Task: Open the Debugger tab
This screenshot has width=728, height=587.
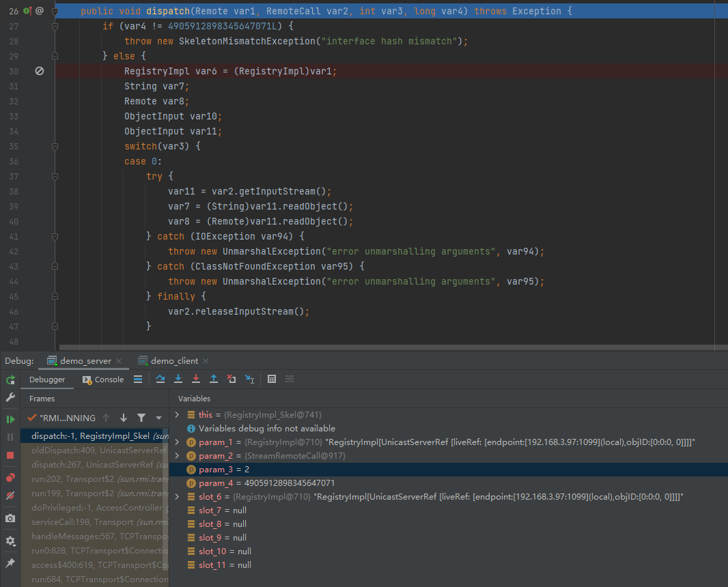Action: tap(47, 379)
